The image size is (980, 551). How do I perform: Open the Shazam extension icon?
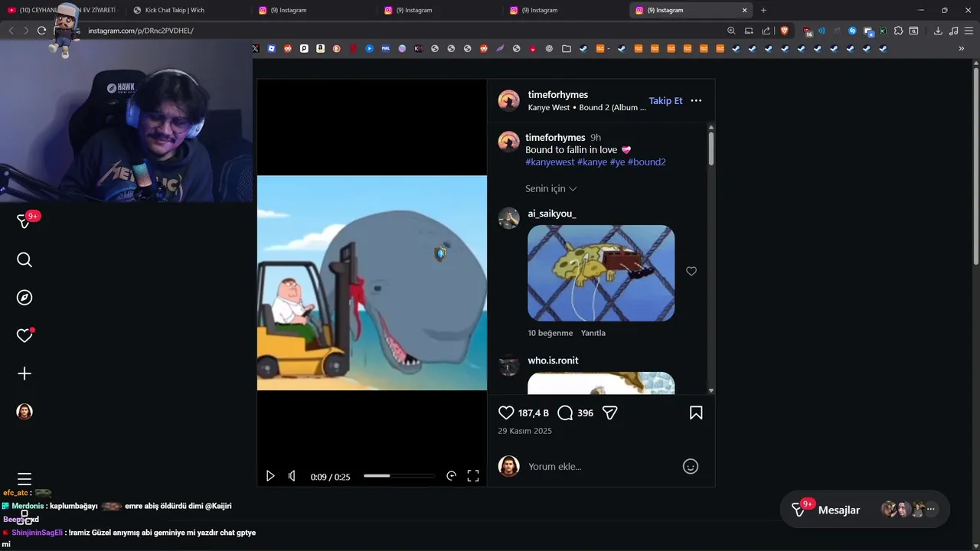coord(852,31)
